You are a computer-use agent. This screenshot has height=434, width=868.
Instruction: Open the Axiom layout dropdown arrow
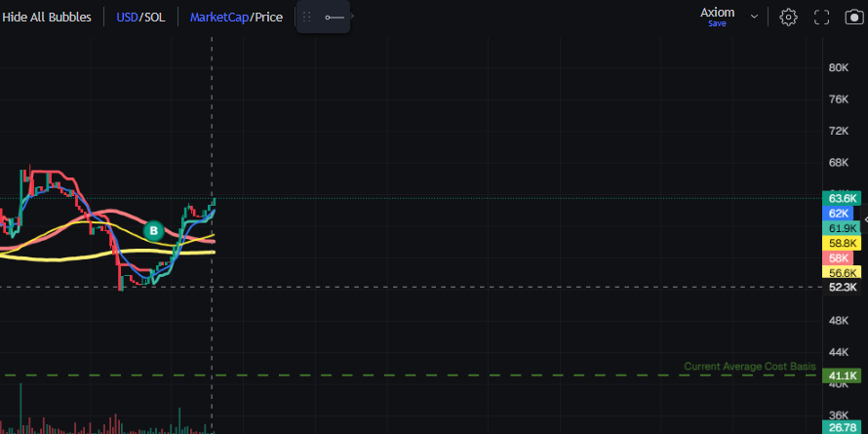coord(754,17)
